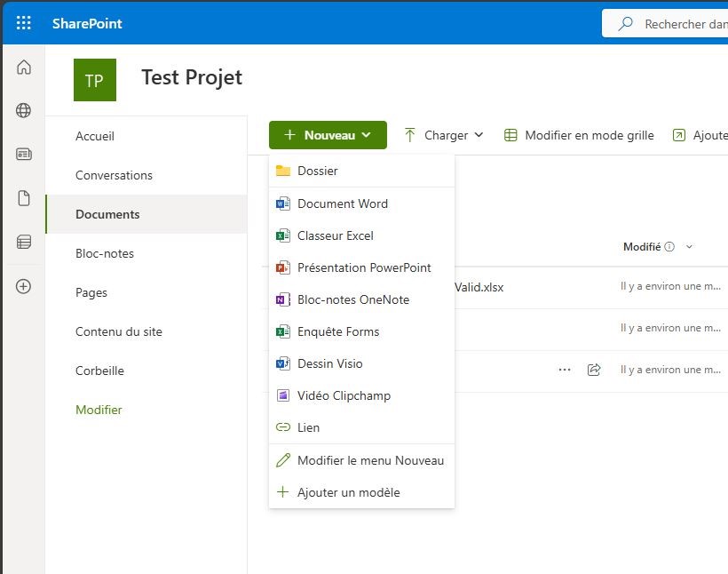Click the Home icon in left rail

point(24,68)
